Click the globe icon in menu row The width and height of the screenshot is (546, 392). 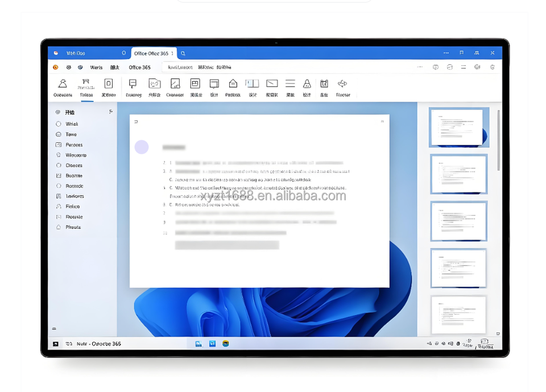477,67
